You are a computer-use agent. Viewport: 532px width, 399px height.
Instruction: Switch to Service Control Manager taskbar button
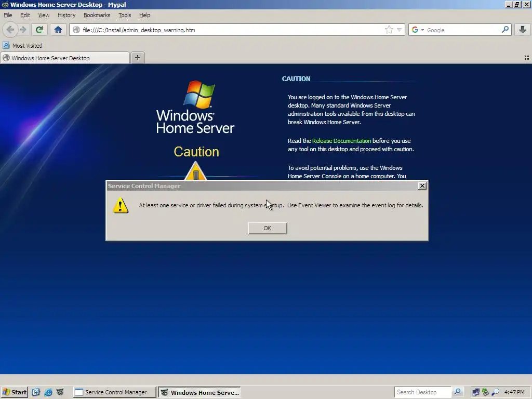click(115, 392)
